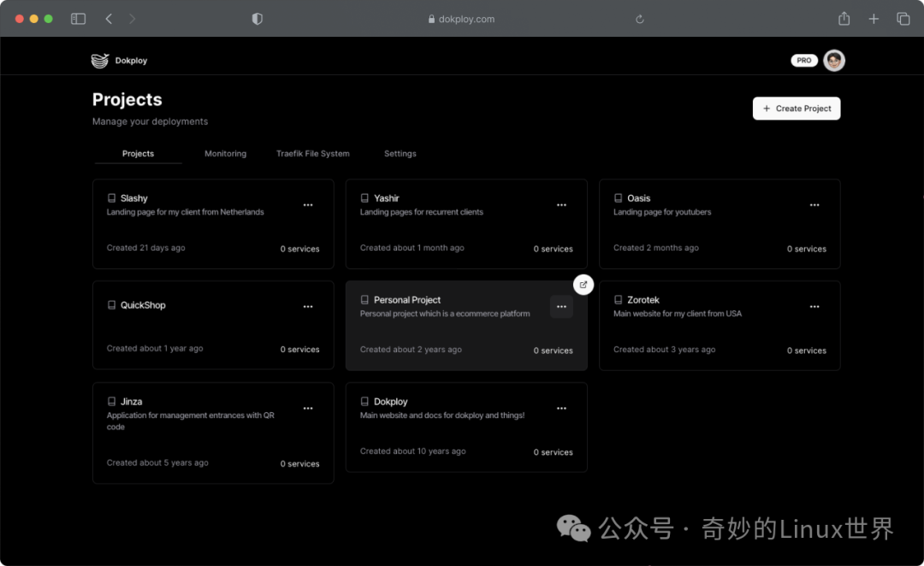Go forward with Safari forward arrow
The width and height of the screenshot is (924, 566).
(x=132, y=19)
